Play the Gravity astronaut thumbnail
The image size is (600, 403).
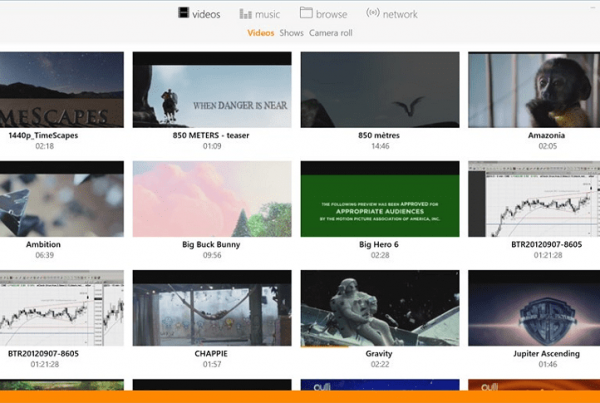(380, 308)
